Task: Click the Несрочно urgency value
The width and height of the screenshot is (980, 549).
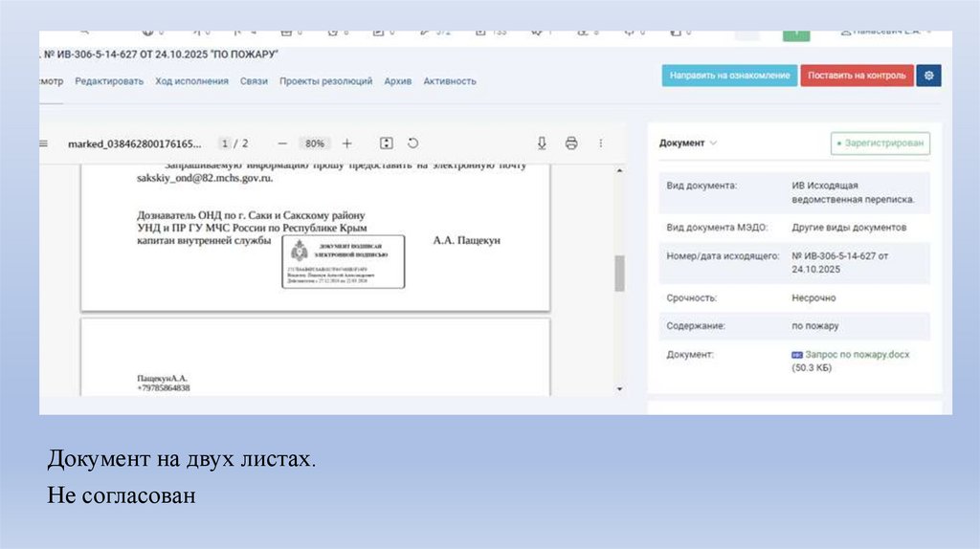Action: [813, 297]
